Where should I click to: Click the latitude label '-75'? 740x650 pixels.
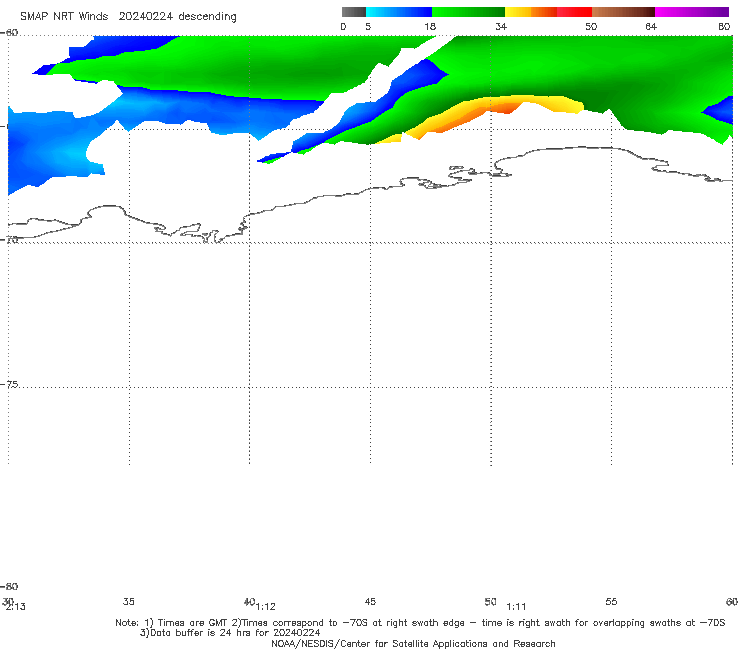(x=10, y=384)
